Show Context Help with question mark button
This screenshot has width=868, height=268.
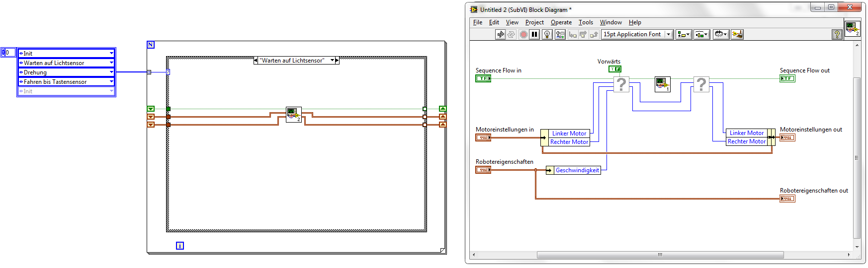click(x=837, y=34)
